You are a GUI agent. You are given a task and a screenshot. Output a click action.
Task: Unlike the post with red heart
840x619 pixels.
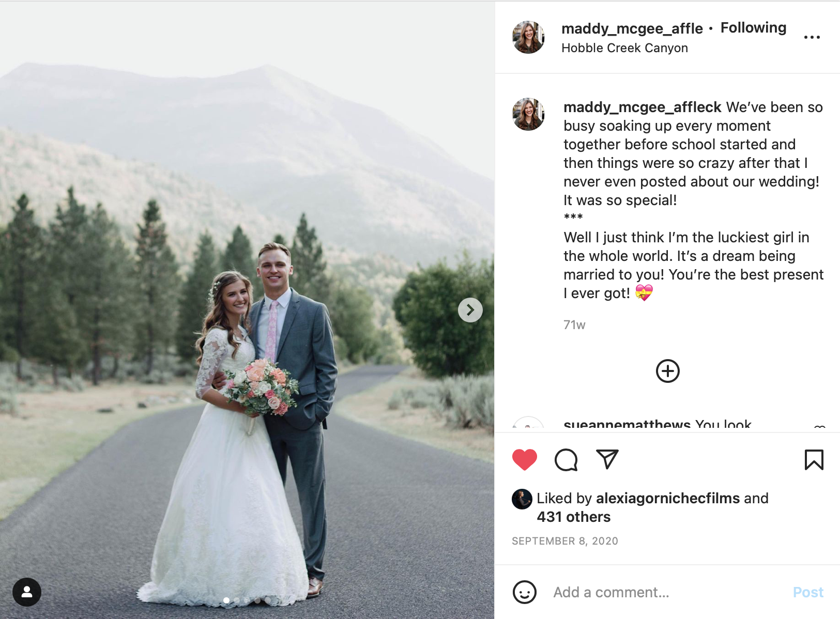pos(524,459)
